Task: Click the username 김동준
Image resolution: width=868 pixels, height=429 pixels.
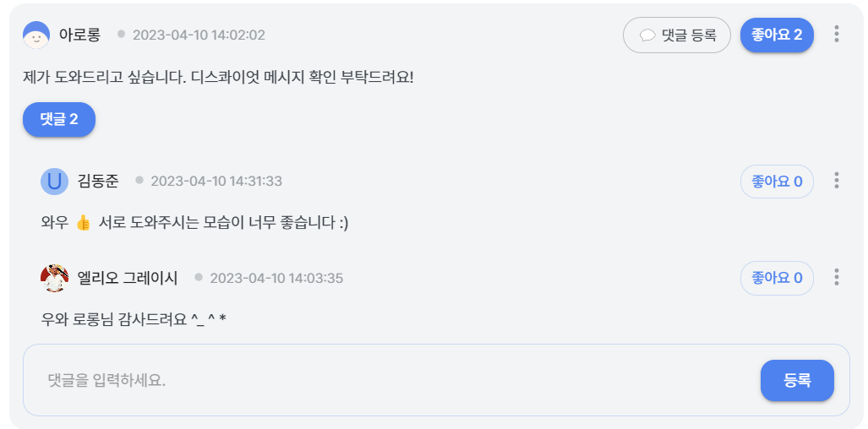Action: pyautogui.click(x=98, y=182)
